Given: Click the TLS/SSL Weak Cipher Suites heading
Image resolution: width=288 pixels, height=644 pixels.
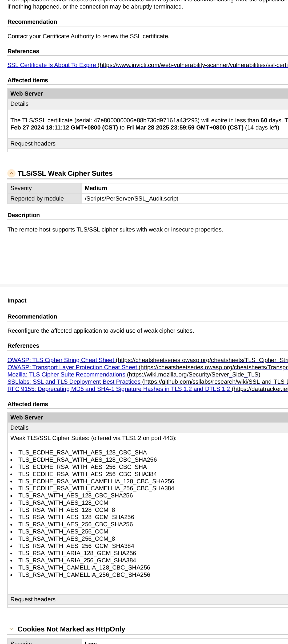Looking at the screenshot, I should click(65, 174).
